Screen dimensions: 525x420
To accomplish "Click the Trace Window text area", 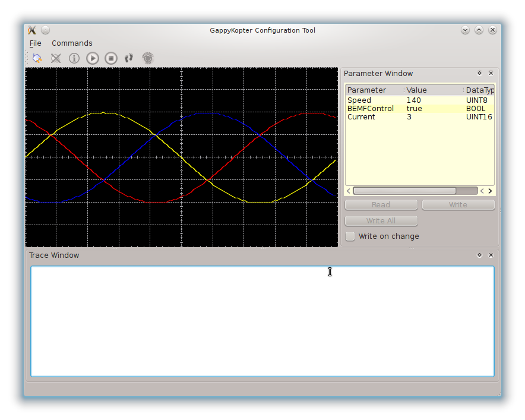I will (262, 321).
